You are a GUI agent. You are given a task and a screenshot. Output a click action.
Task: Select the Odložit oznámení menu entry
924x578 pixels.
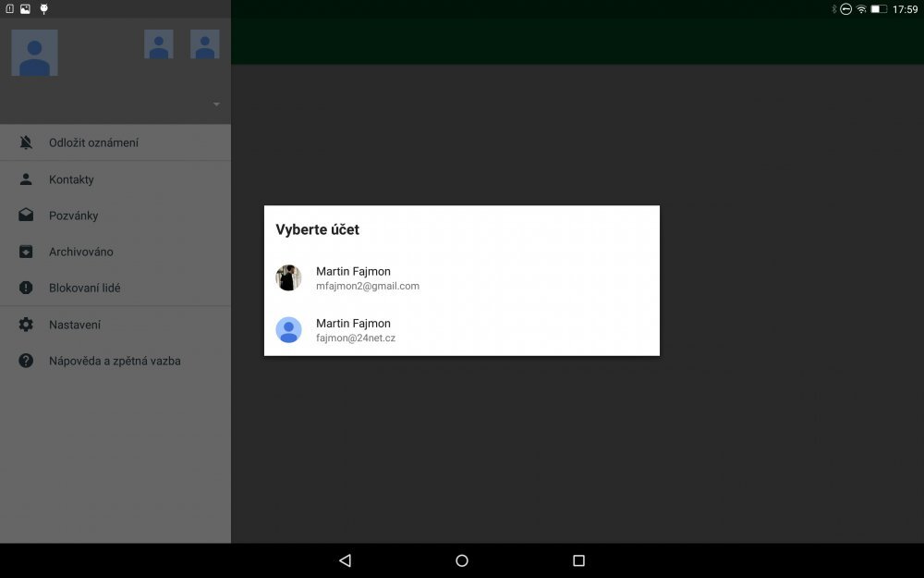pyautogui.click(x=94, y=142)
